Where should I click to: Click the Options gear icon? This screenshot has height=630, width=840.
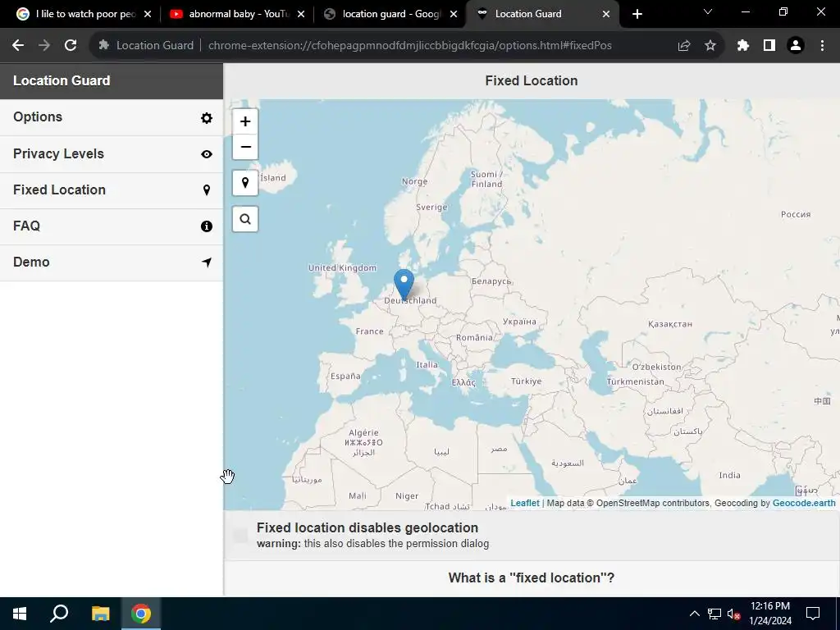(x=206, y=118)
